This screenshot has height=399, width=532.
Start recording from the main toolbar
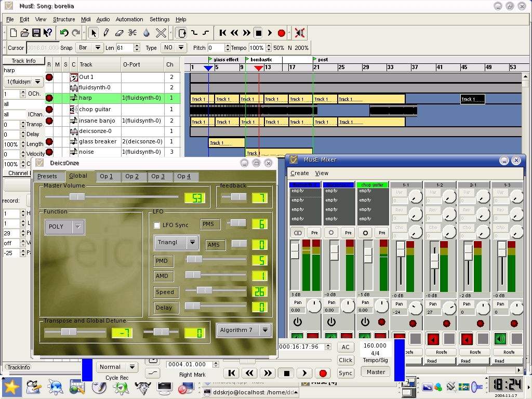282,33
